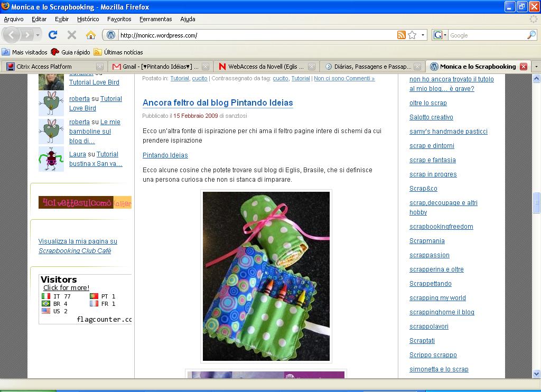Click the 4civettesulcomò banner image

point(85,202)
